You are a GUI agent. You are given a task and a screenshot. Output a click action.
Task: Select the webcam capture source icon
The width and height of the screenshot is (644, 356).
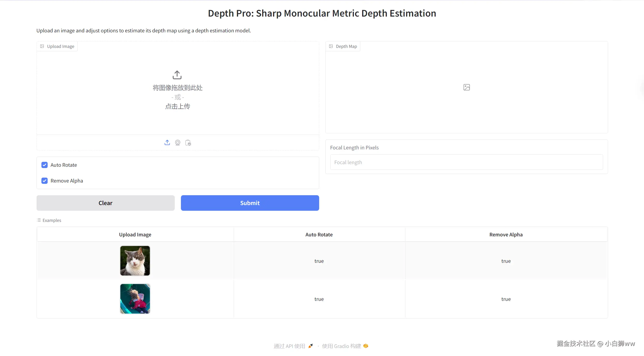pyautogui.click(x=178, y=143)
